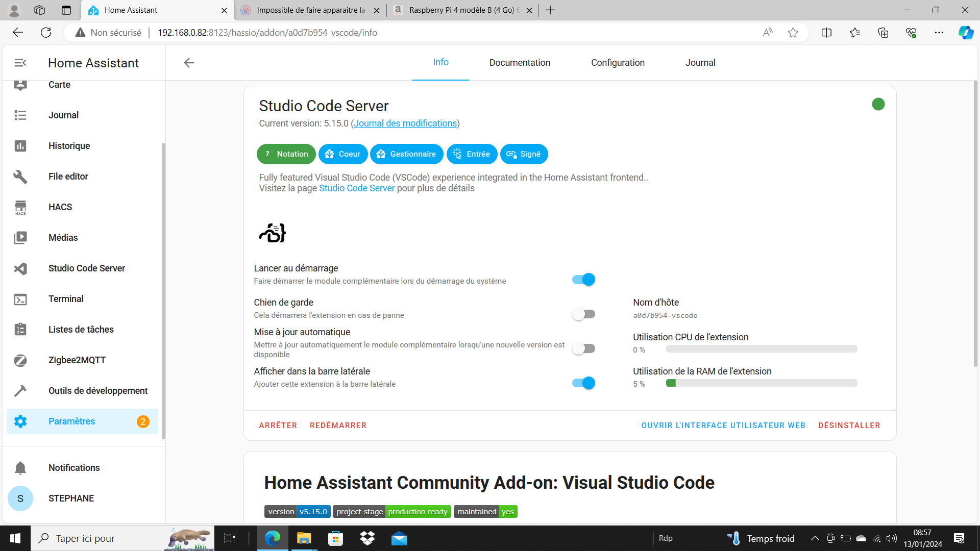980x551 pixels.
Task: Open Mail app from the taskbar
Action: (x=399, y=538)
